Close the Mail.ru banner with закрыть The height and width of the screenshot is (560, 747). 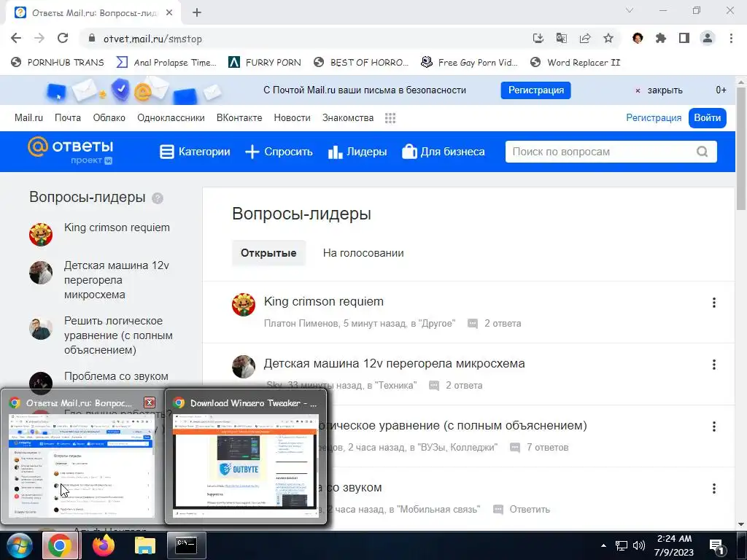[x=659, y=90]
